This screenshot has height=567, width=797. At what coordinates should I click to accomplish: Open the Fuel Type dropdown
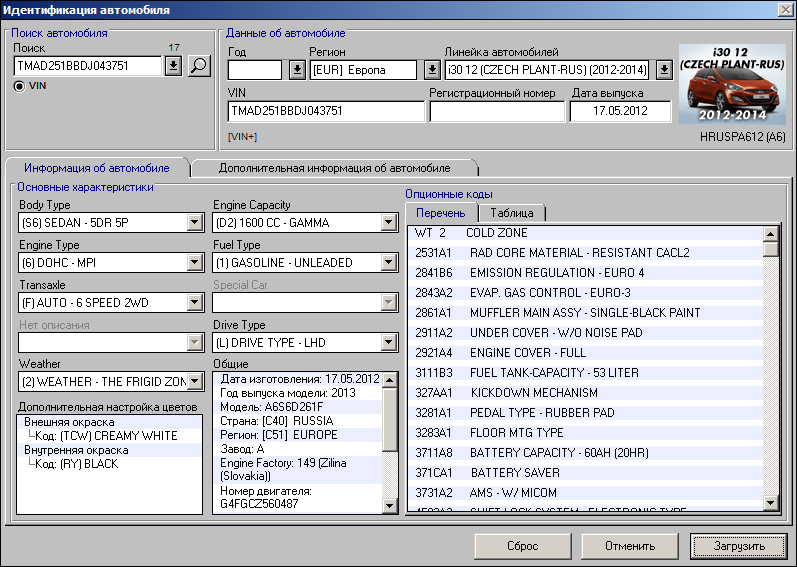[389, 263]
